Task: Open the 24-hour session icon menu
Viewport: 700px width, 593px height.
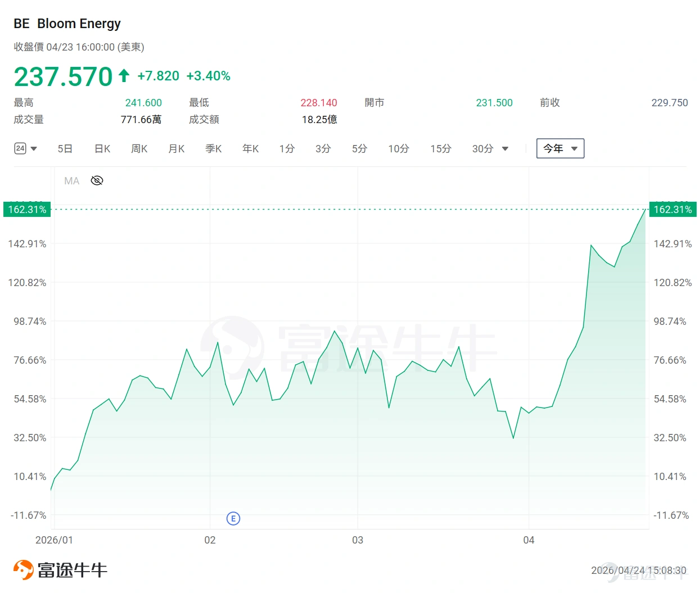Action: coord(20,148)
